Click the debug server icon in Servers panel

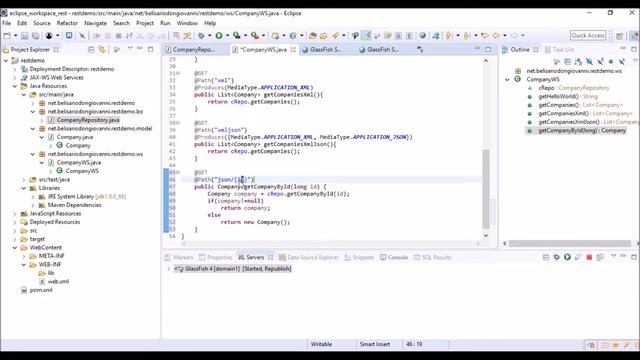[x=556, y=257]
